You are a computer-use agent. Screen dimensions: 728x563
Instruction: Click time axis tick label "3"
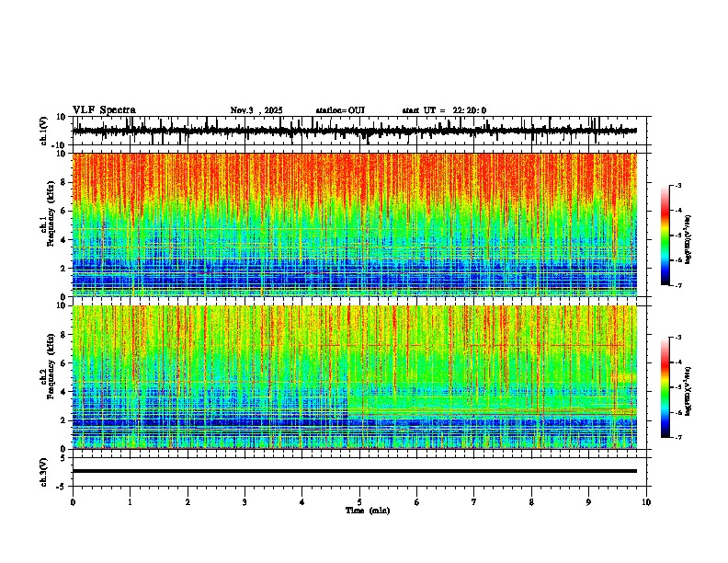click(x=245, y=502)
